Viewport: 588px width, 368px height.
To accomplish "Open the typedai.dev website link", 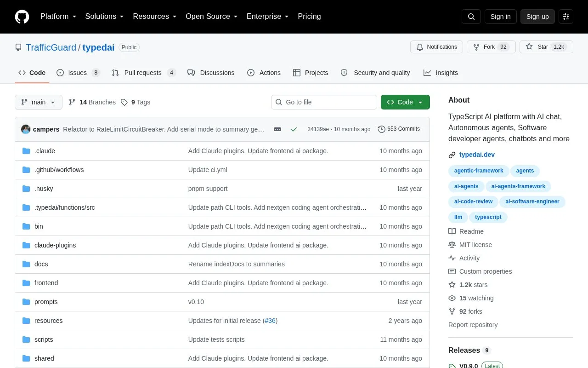I will tap(477, 155).
